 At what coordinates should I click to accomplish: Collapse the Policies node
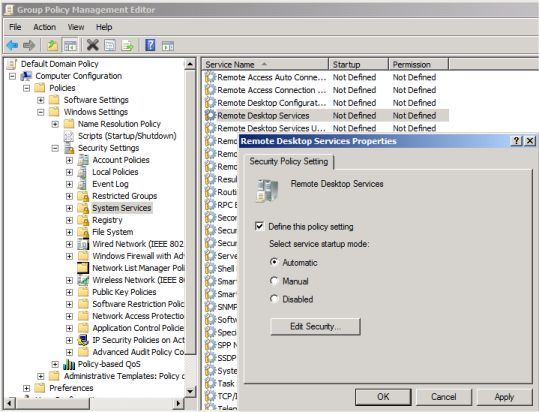26,88
